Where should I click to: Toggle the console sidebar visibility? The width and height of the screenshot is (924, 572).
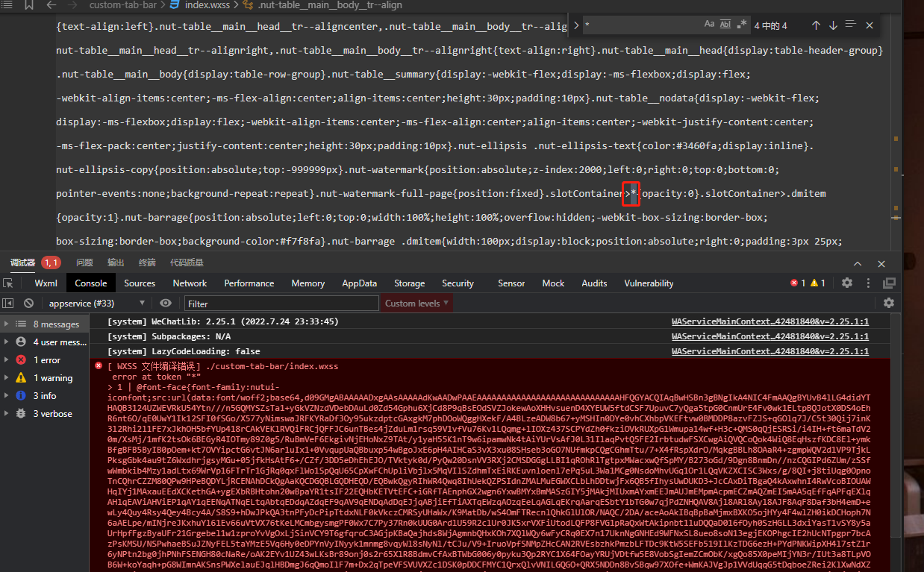pyautogui.click(x=7, y=304)
